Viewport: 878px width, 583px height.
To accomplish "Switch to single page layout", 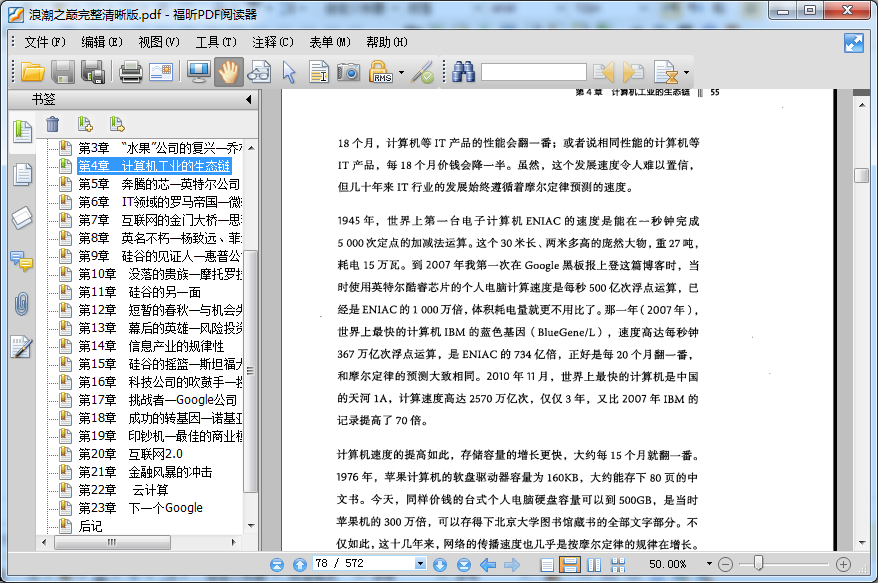I will (547, 565).
